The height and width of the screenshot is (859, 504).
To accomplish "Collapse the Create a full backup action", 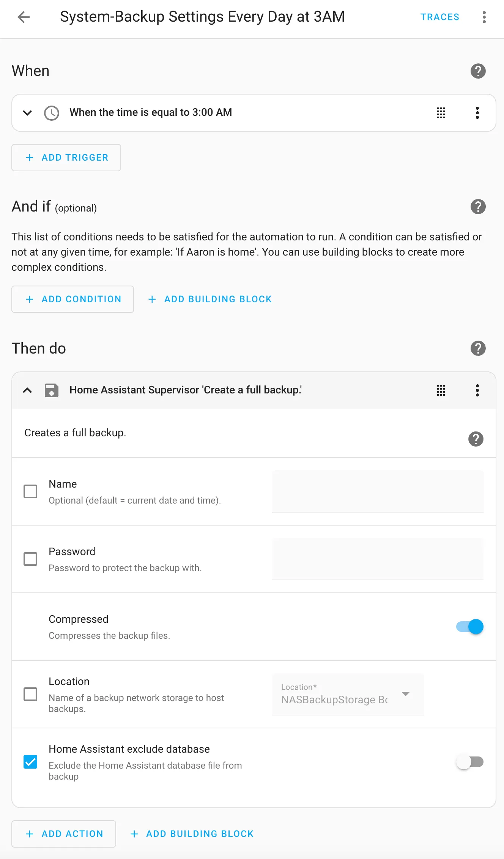I will 27,390.
